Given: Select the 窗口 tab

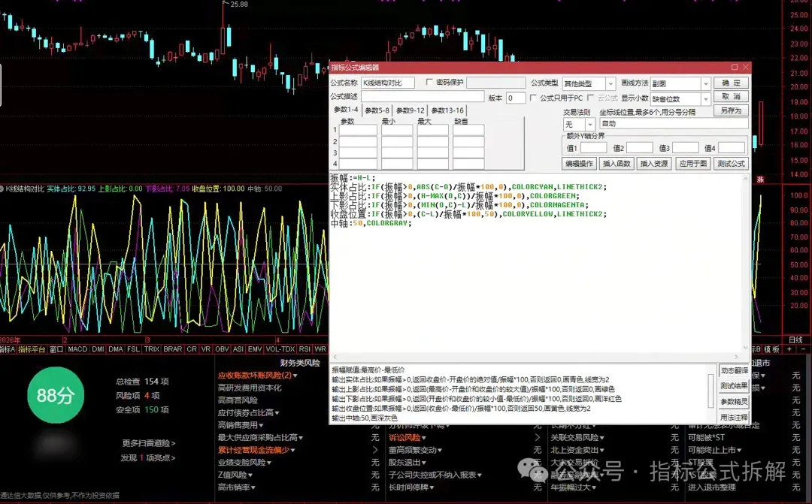Looking at the screenshot, I should [56, 349].
